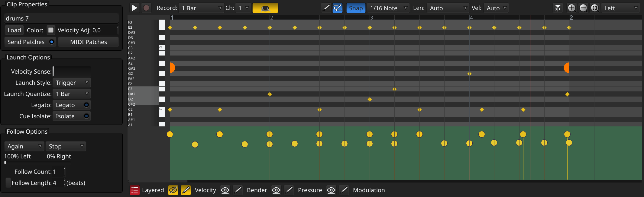
Task: Click the zoom-to-fit magnifier icon
Action: [x=594, y=8]
